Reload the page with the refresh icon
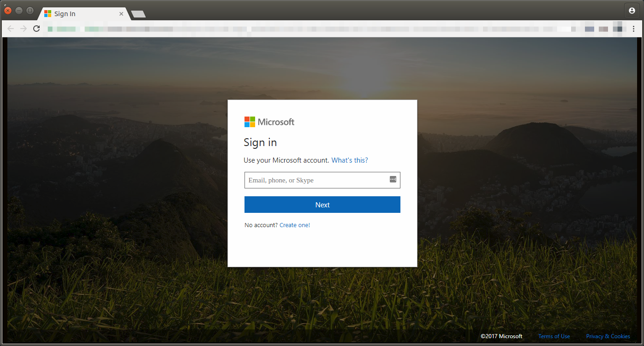 tap(36, 28)
